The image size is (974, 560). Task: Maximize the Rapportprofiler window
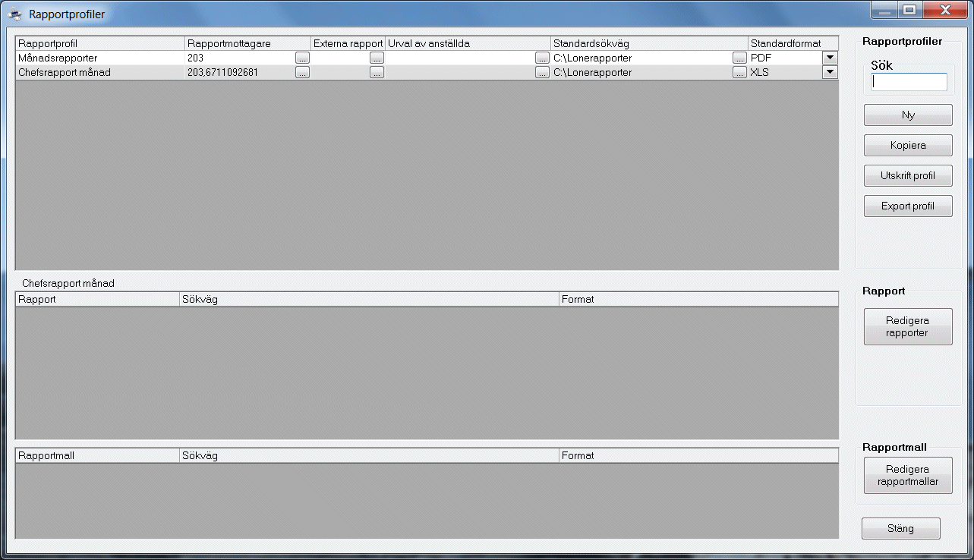click(909, 11)
